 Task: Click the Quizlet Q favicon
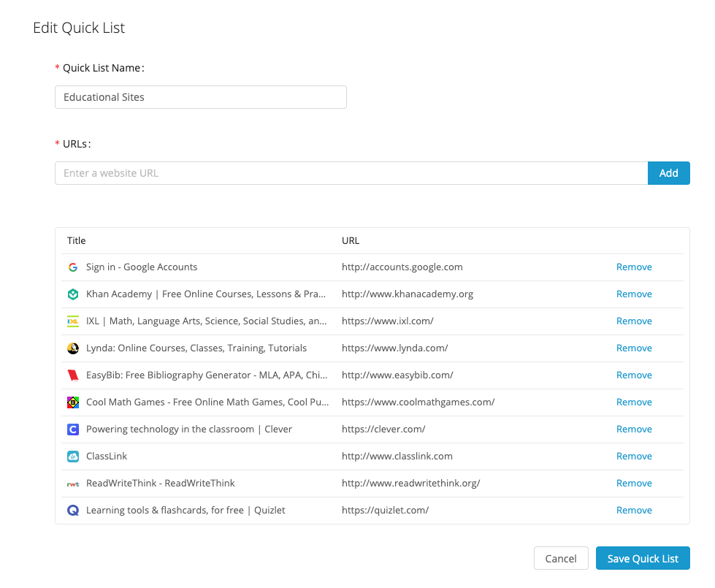[73, 510]
